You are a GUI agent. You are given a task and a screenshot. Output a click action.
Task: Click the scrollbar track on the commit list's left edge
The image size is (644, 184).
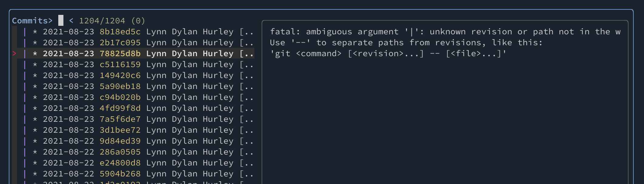click(x=17, y=91)
